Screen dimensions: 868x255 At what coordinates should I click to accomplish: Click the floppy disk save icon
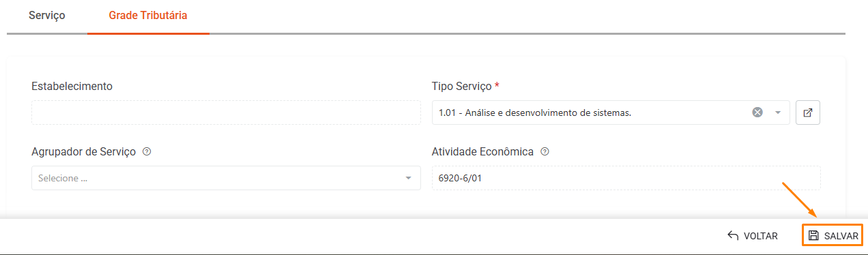click(x=813, y=235)
